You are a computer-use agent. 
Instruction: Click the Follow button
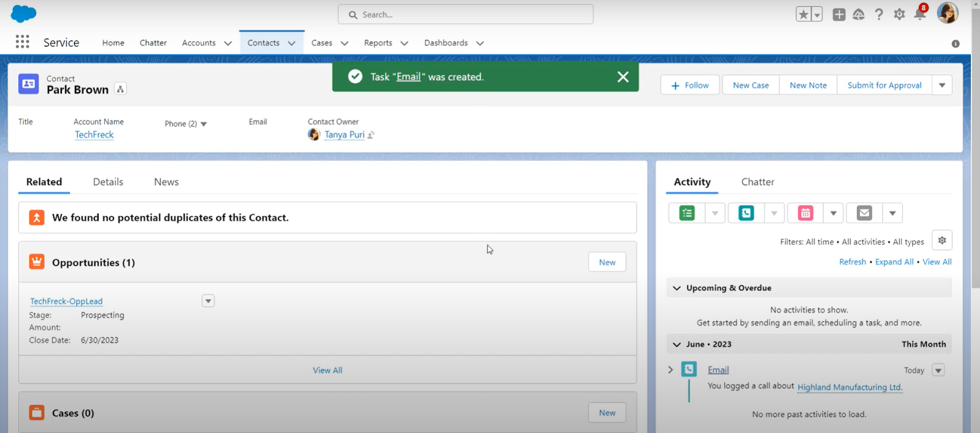coord(691,85)
